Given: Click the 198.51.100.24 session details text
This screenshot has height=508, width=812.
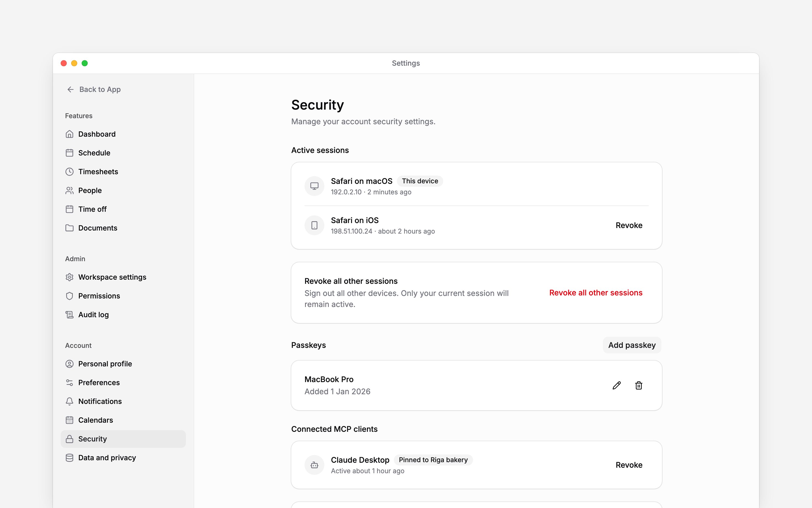Looking at the screenshot, I should point(383,231).
